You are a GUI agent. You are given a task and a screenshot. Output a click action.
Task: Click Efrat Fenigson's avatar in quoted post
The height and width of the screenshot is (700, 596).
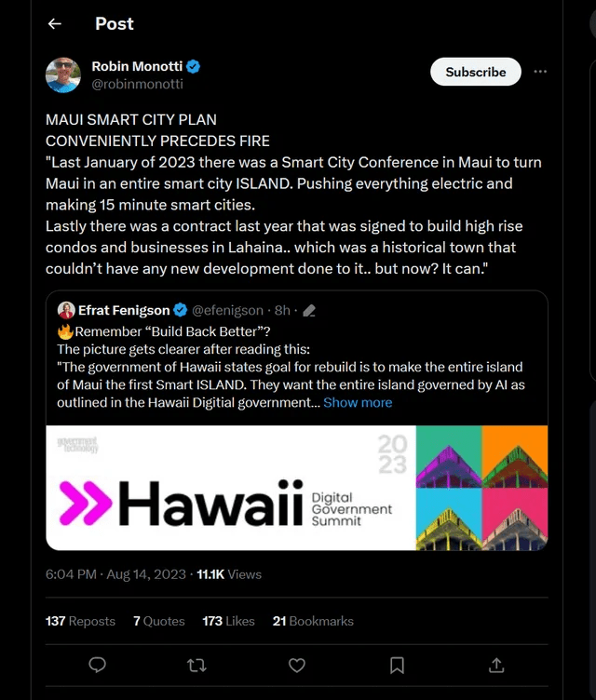pyautogui.click(x=66, y=310)
